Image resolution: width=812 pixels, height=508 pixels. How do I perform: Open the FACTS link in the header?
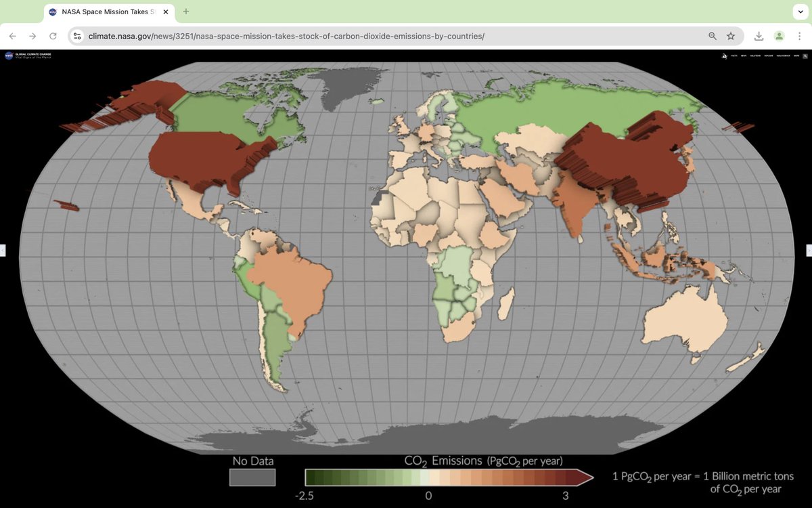(x=734, y=56)
